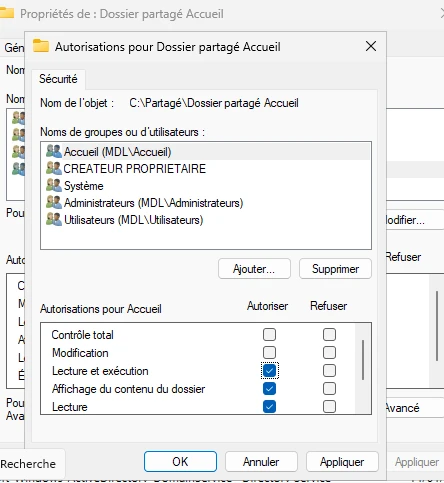Image resolution: width=444 pixels, height=483 pixels.
Task: Open the Sécurité tab
Action: click(58, 79)
